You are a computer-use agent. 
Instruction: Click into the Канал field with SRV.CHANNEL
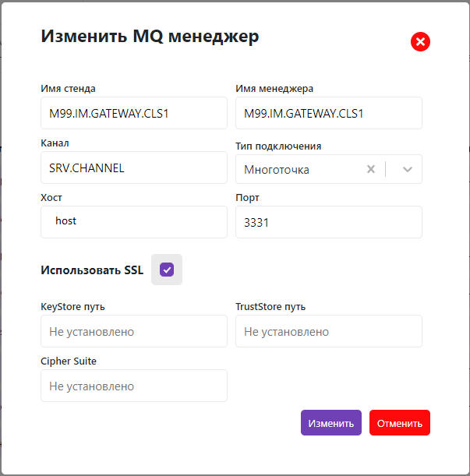(133, 167)
